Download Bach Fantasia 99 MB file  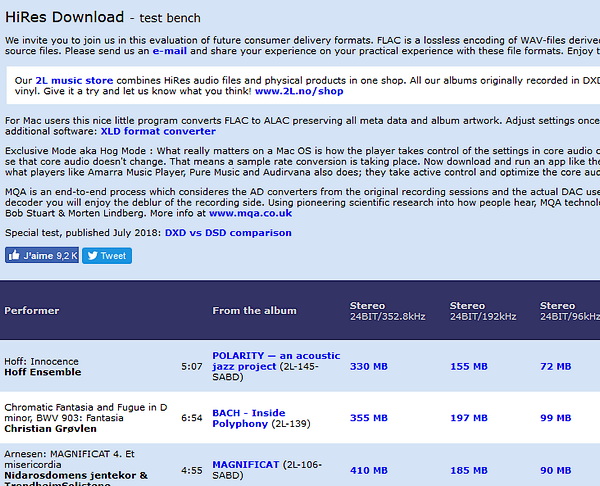coord(556,418)
